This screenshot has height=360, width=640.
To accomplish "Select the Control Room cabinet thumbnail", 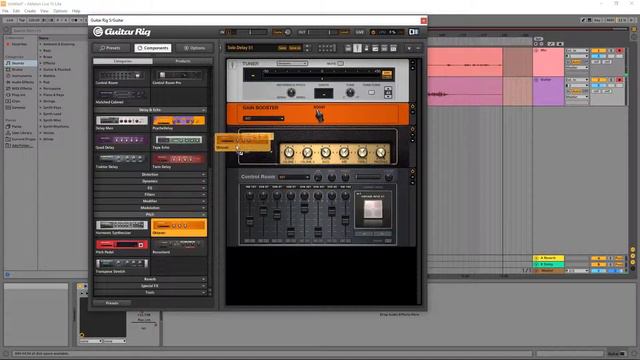I will click(x=373, y=209).
